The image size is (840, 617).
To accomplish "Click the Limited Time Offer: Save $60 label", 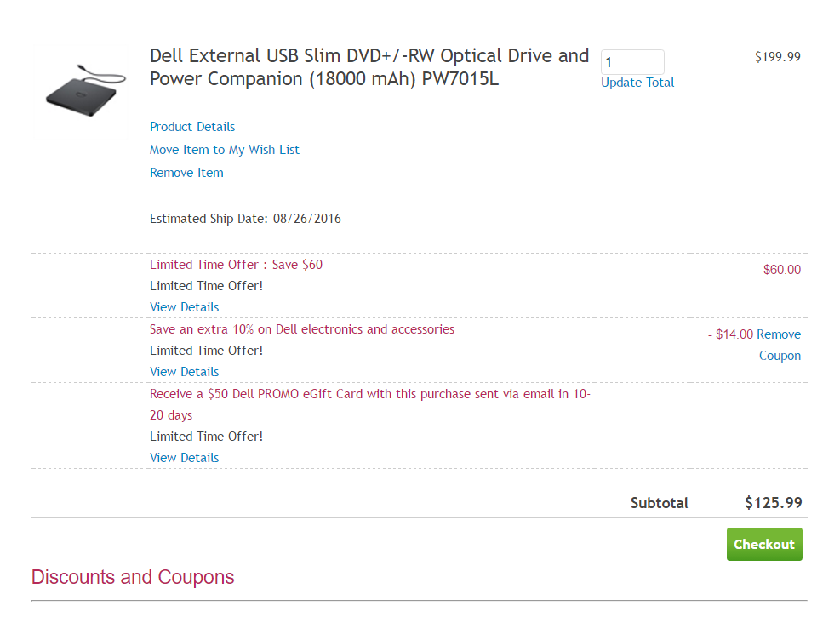I will click(236, 264).
